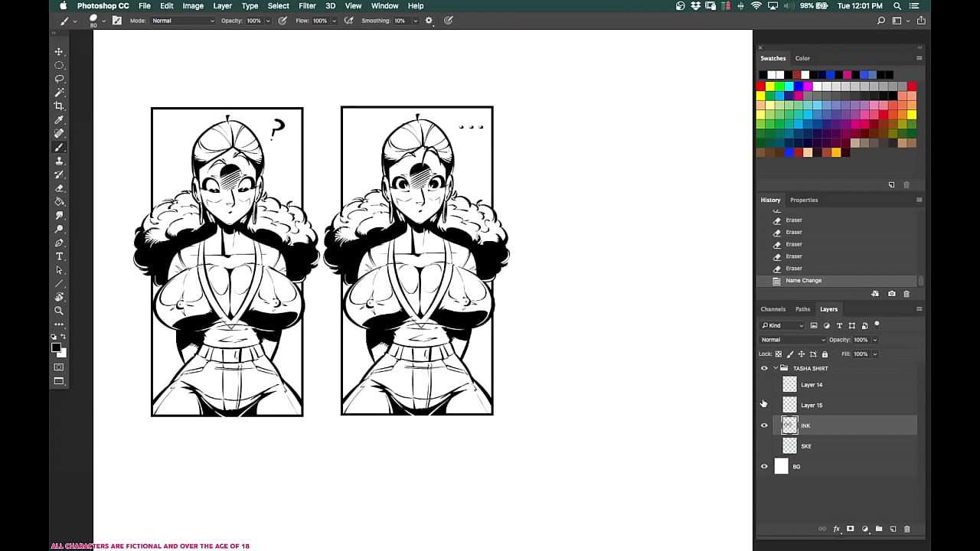Hide the BG layer
Viewport: 980px width, 551px height.
tap(763, 466)
